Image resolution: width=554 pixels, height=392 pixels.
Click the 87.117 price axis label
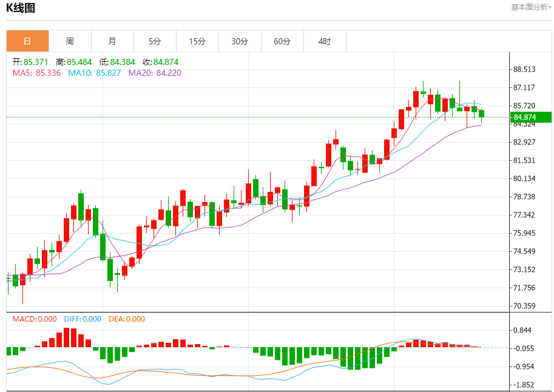(524, 87)
